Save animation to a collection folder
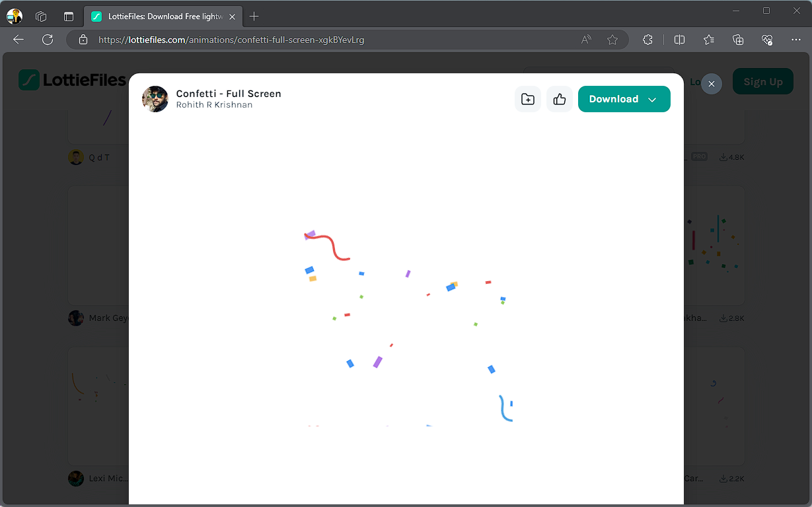 (x=528, y=99)
